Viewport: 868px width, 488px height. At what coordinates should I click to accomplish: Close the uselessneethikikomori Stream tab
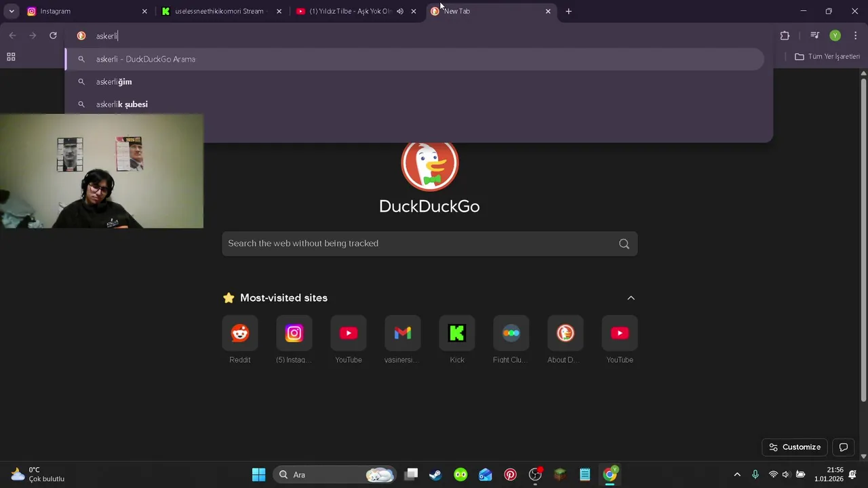[279, 11]
